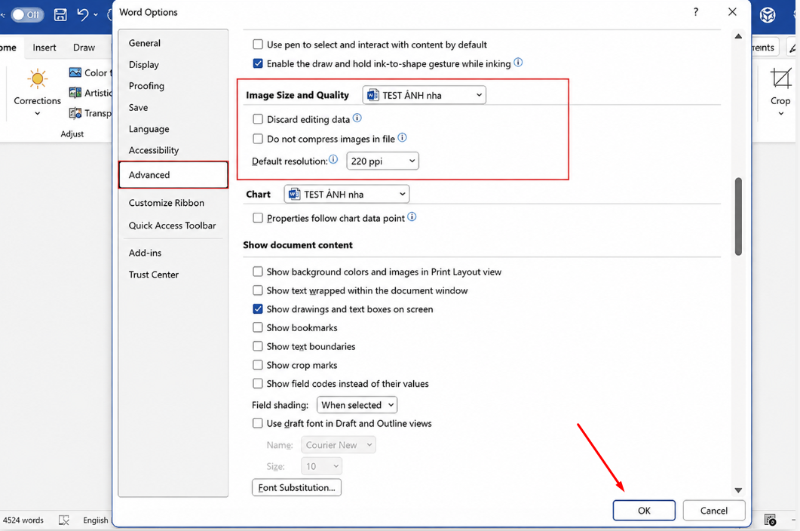This screenshot has height=531, width=800.
Task: Expand the Crop dropdown chevron
Action: click(781, 113)
